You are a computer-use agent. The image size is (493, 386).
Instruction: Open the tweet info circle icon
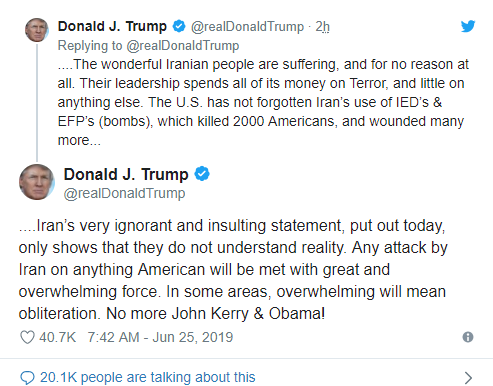(468, 337)
